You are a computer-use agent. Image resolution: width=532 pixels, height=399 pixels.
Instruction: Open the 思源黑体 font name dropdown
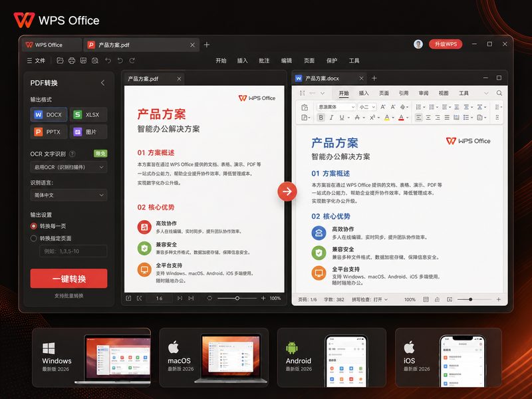[336, 107]
